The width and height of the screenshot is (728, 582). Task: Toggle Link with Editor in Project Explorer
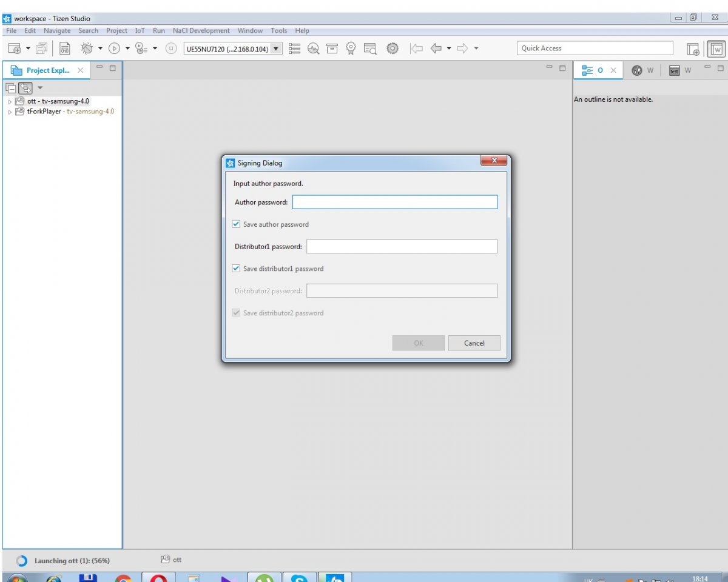[25, 88]
